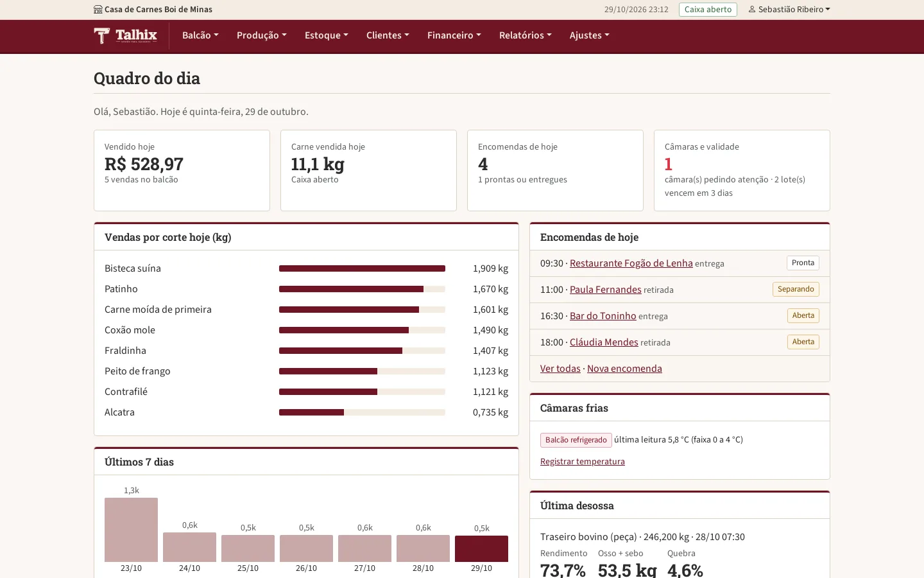Image resolution: width=924 pixels, height=578 pixels.
Task: Click the 1,601 kg value
Action: click(x=490, y=310)
